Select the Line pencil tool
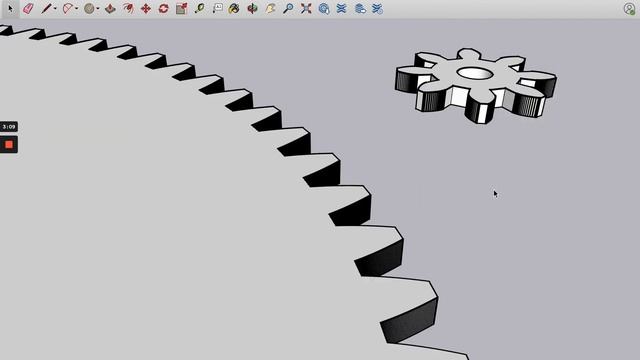 pyautogui.click(x=46, y=9)
